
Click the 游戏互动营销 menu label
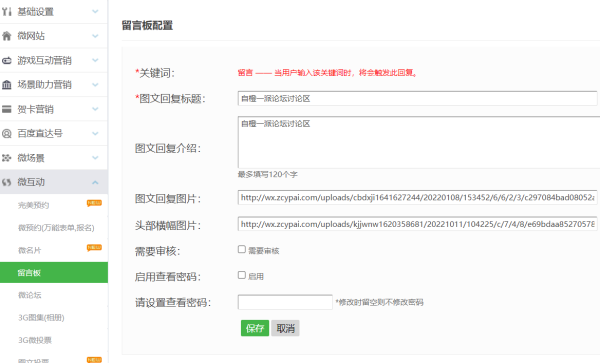(x=44, y=60)
